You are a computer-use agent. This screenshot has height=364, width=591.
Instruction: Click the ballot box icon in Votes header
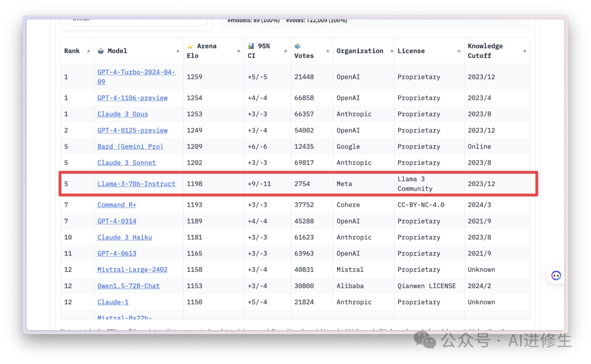pos(298,46)
